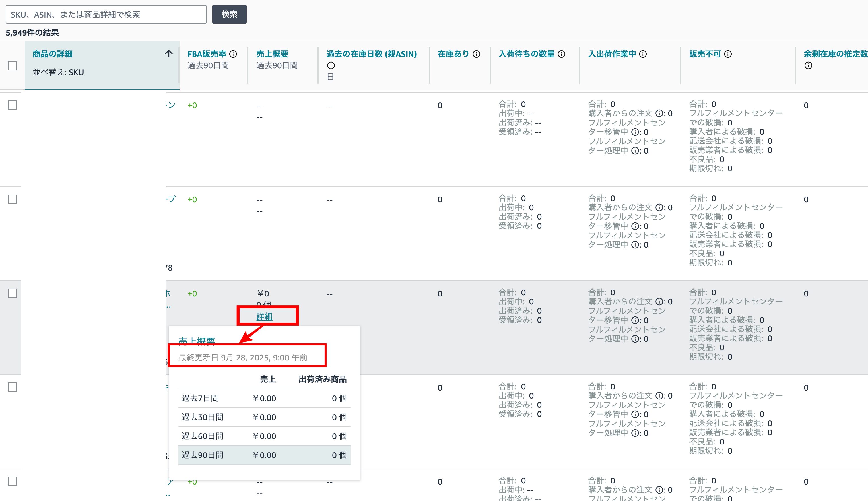
Task: Check the highlighted third row checkbox
Action: click(12, 293)
